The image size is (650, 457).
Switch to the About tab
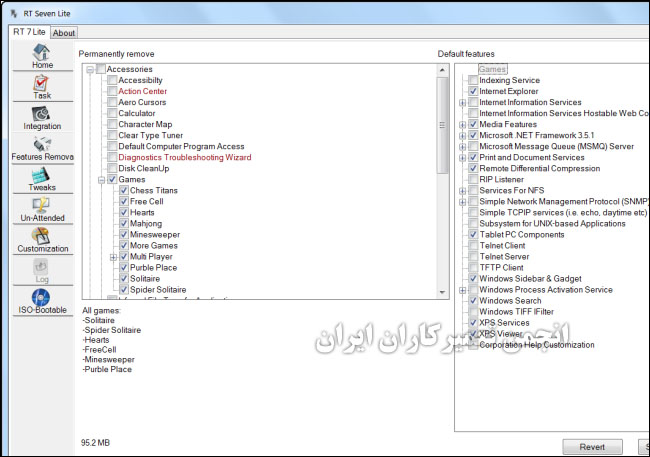[64, 33]
